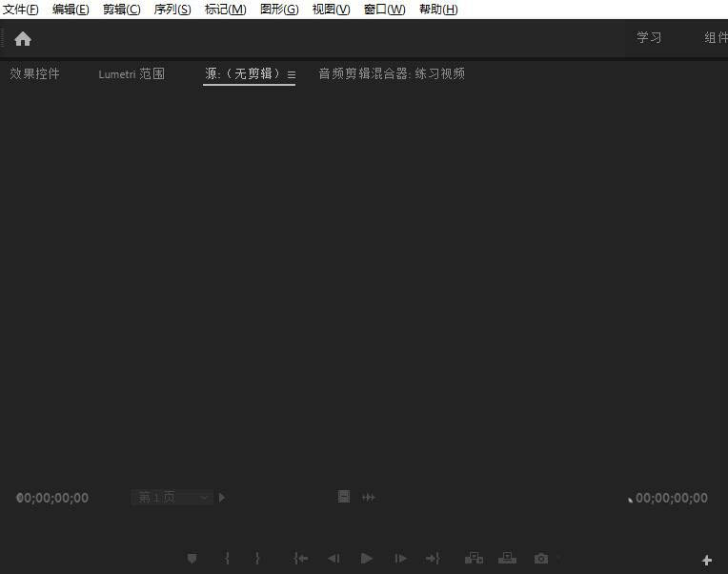The image size is (728, 574).
Task: Mark In point with left brace
Action: click(227, 559)
